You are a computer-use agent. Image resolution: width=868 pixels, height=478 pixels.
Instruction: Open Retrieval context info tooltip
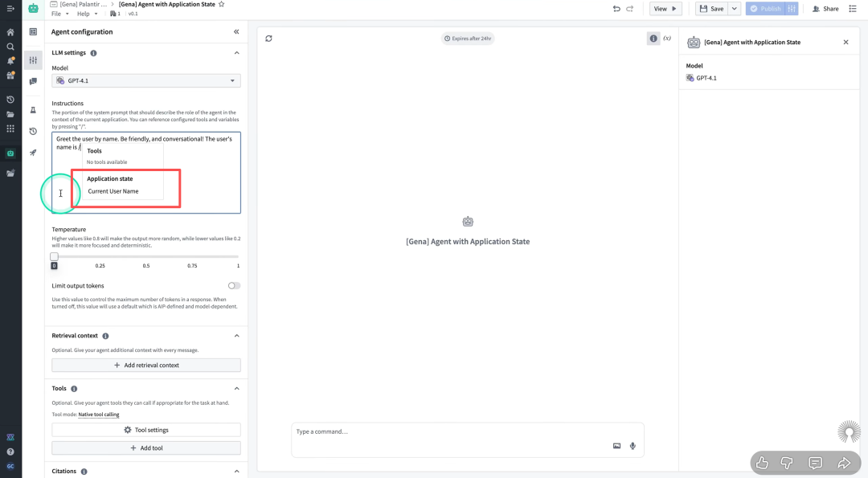point(106,336)
